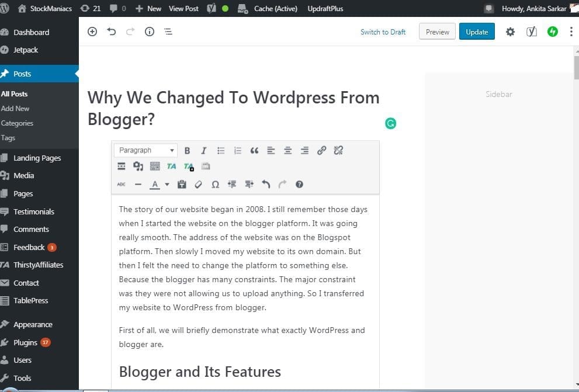Insert or edit link
Viewport: 579px width, 392px height.
321,151
